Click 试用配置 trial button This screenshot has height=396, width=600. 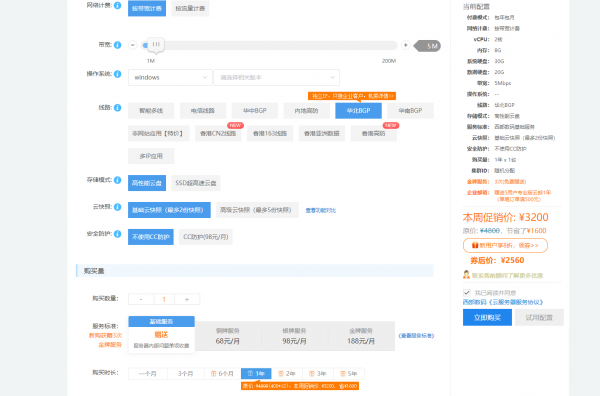(540, 318)
